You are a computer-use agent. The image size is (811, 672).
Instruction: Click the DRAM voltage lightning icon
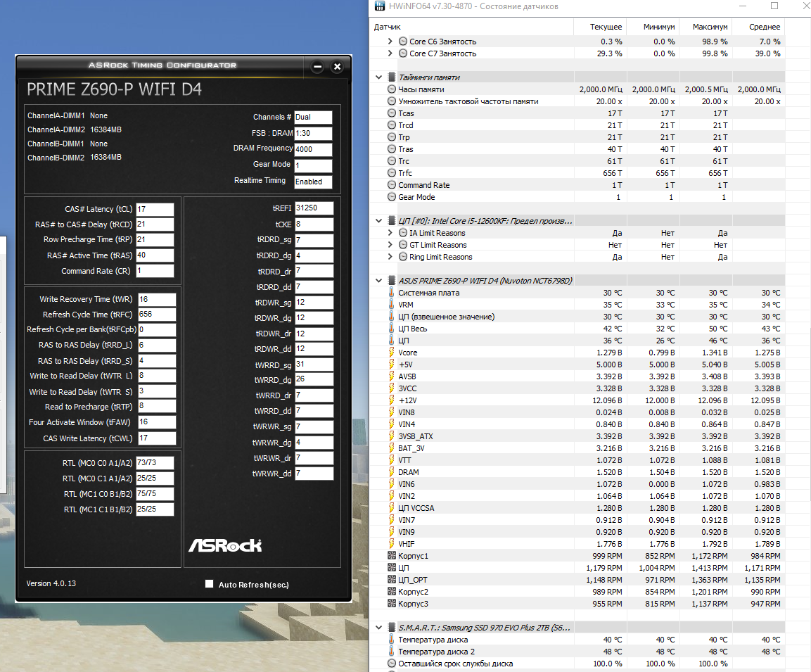(x=392, y=471)
